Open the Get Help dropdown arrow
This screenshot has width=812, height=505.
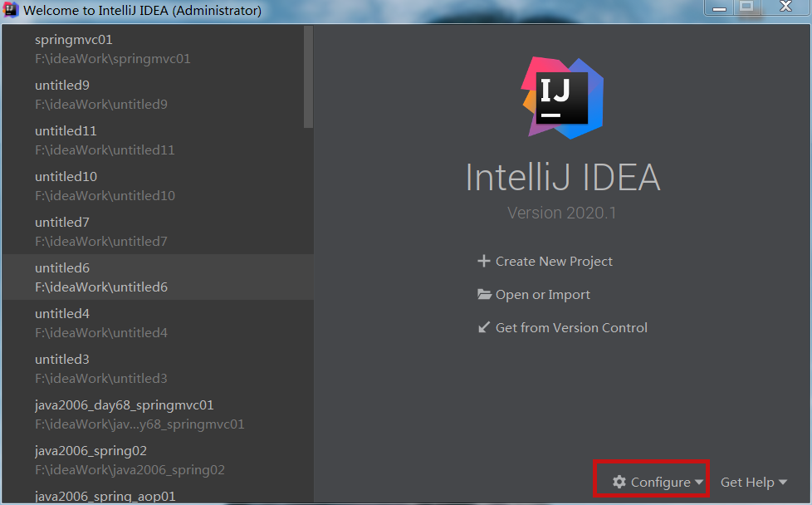[782, 483]
